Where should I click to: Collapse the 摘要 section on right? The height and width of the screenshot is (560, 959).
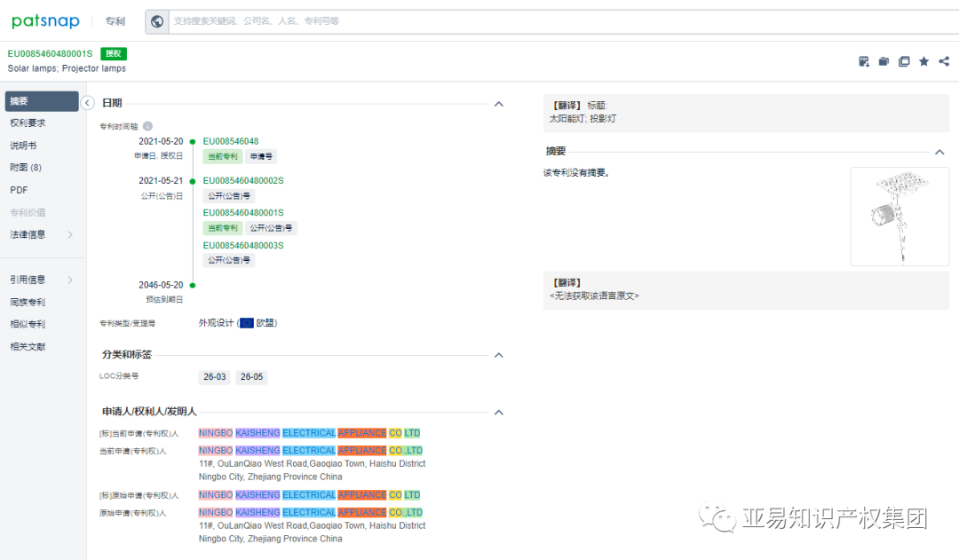939,153
